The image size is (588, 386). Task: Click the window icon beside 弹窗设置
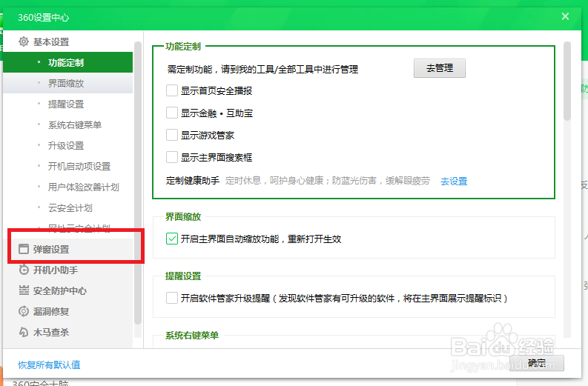click(24, 249)
